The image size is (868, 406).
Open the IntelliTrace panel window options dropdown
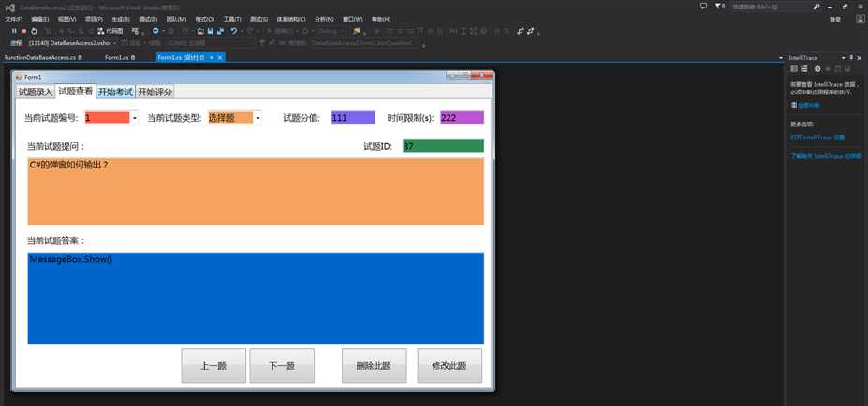click(x=844, y=57)
